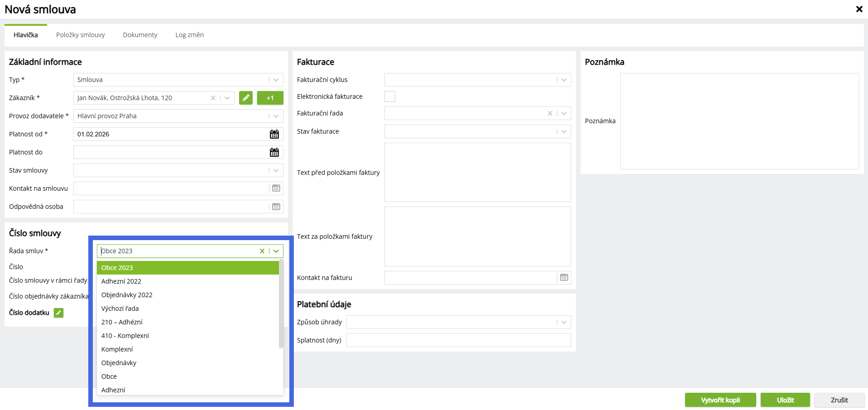
Task: Click the green edit customer pencil icon
Action: point(245,98)
